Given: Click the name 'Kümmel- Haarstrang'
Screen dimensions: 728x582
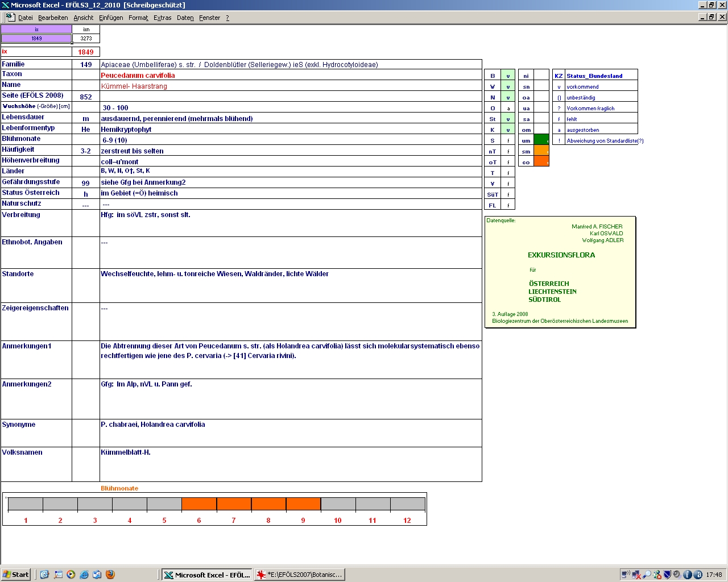Looking at the screenshot, I should 134,86.
